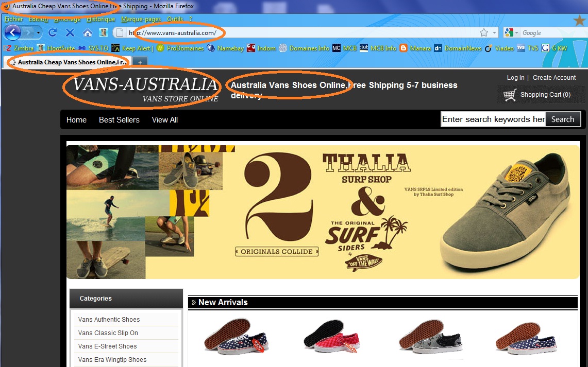588x367 pixels.
Task: Open the MCB Info bookmark
Action: coord(378,48)
